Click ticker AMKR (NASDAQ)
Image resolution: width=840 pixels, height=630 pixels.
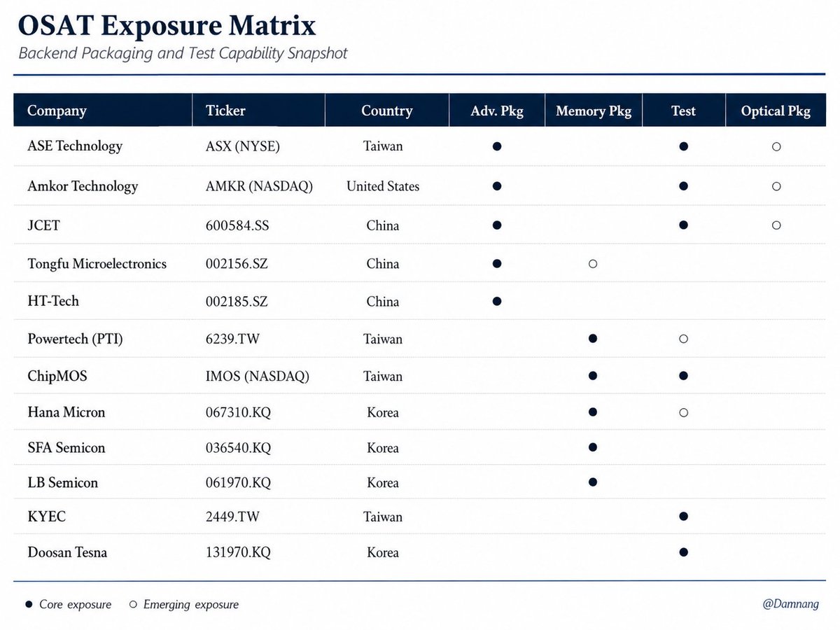[x=260, y=186]
